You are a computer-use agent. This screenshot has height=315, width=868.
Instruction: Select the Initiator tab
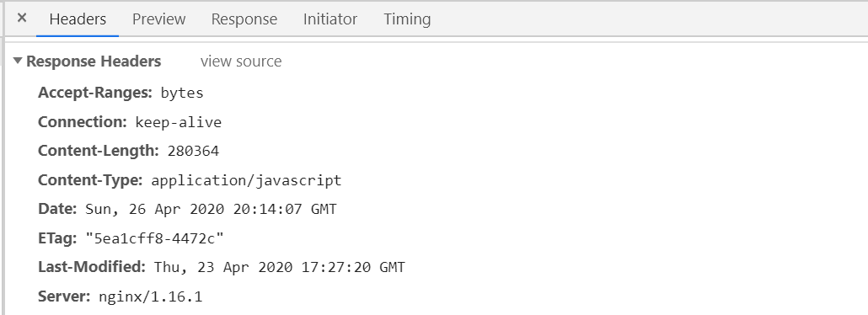tap(330, 19)
